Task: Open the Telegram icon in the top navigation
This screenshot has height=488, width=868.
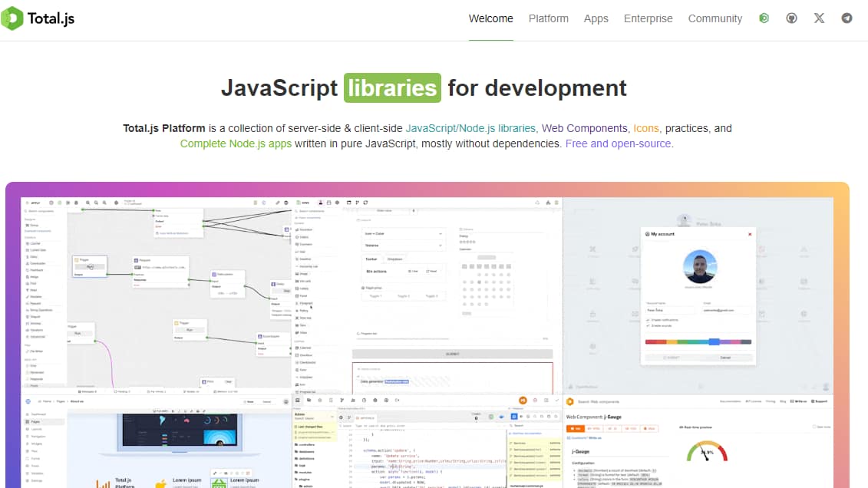Action: (x=847, y=18)
